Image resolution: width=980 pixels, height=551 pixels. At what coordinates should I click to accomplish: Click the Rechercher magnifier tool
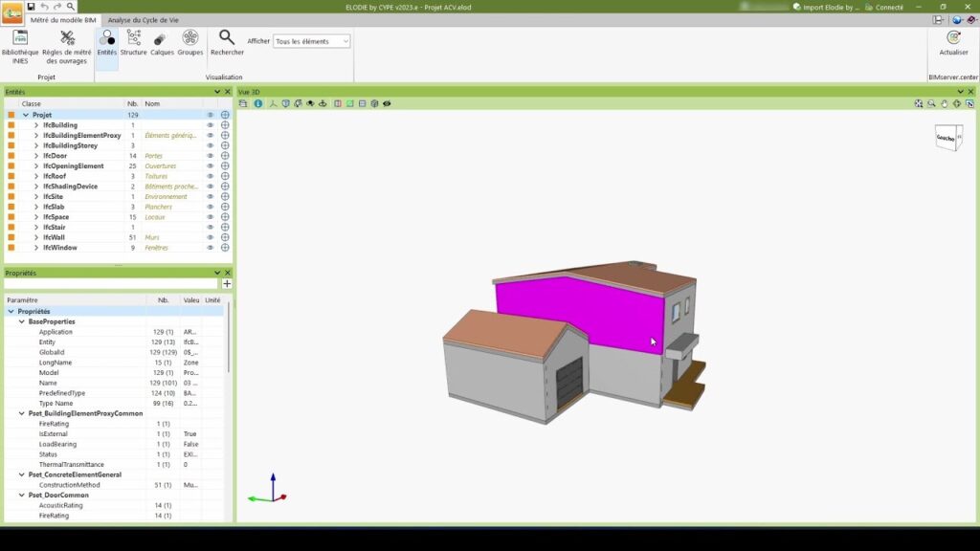227,44
